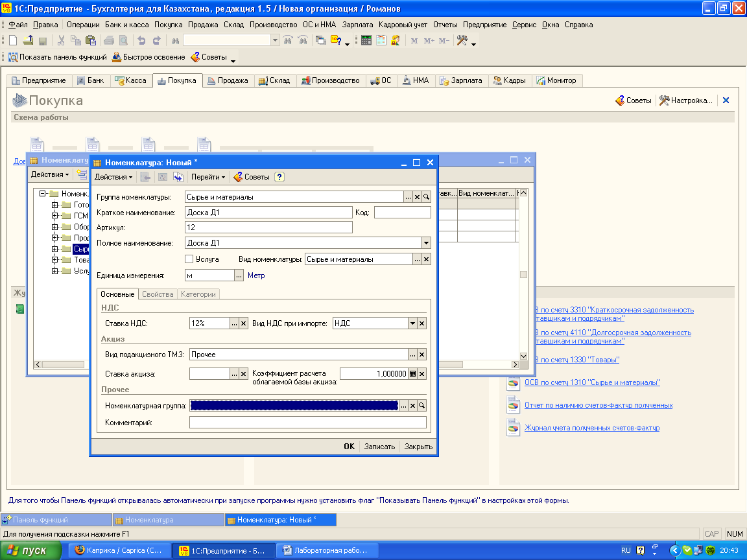Click the RU language indicator in tray
Screen dimensions: 747x560
[626, 550]
